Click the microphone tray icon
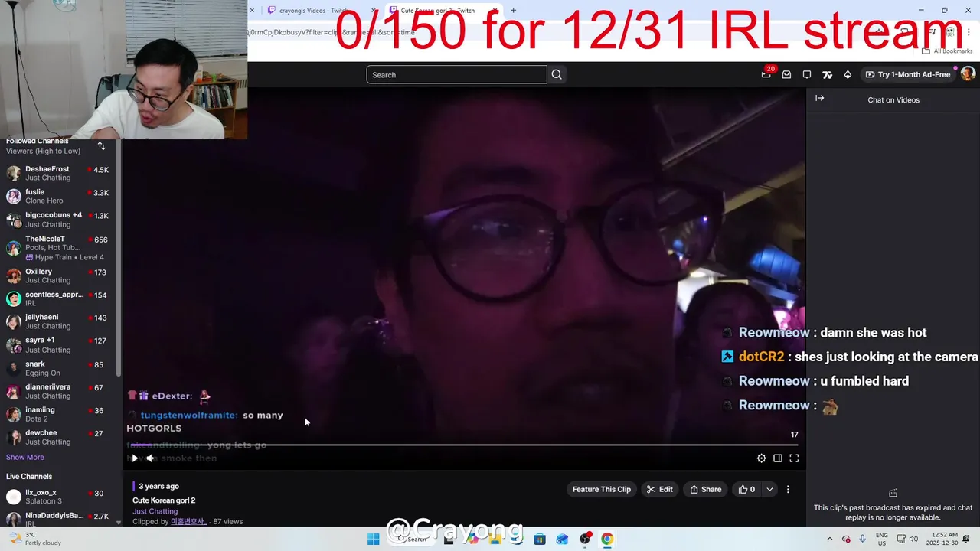 [x=863, y=539]
